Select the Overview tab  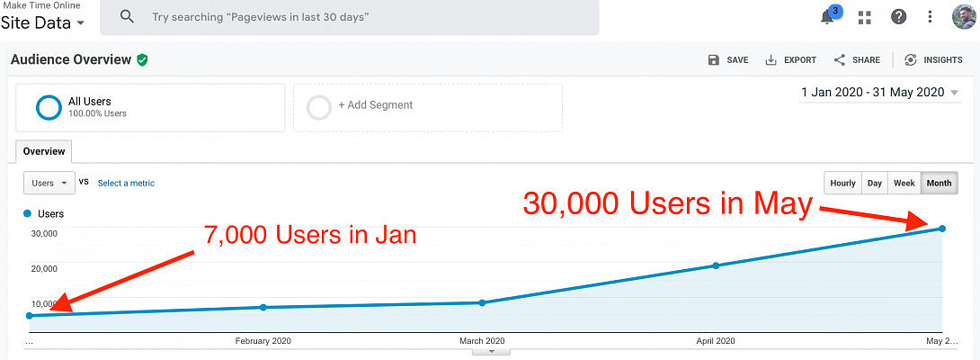[x=44, y=151]
